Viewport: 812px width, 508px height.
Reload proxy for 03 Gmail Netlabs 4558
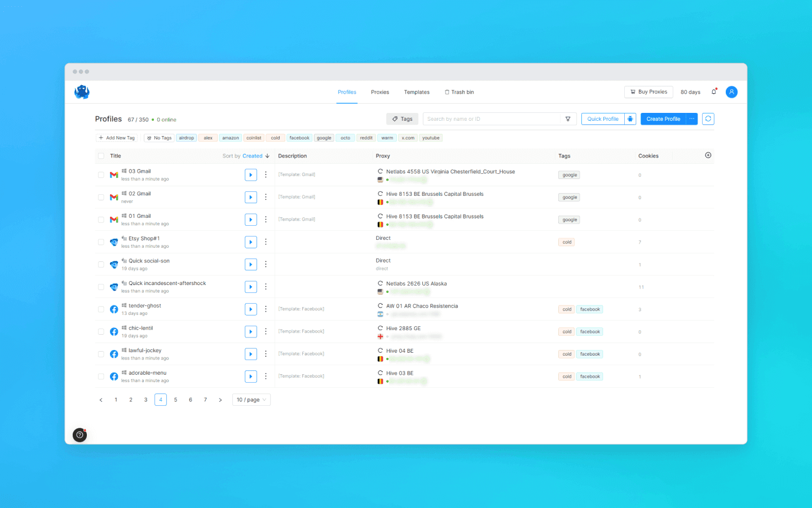380,171
